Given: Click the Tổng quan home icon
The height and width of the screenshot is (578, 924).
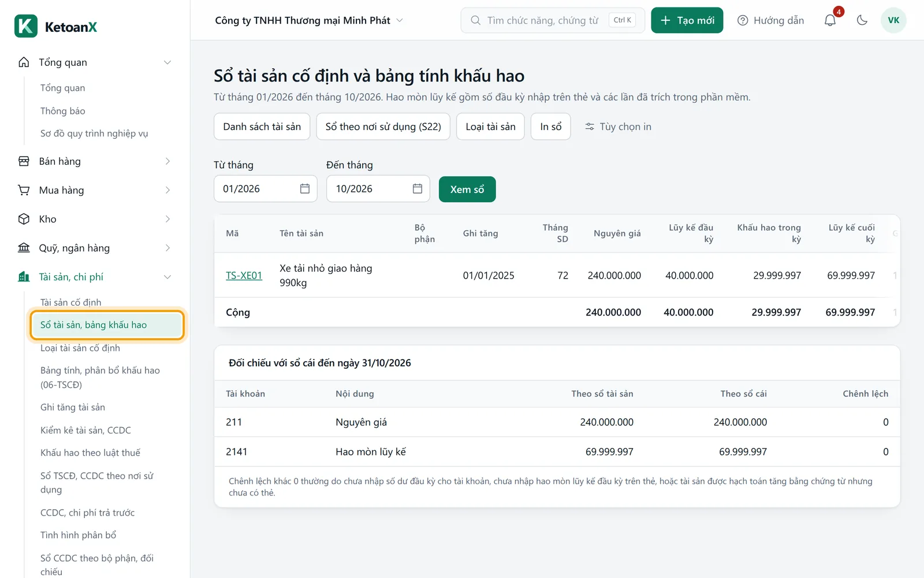Looking at the screenshot, I should (24, 62).
